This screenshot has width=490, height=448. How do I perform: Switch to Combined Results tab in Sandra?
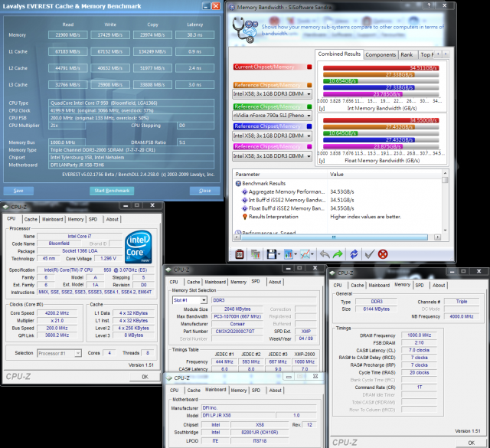339,54
